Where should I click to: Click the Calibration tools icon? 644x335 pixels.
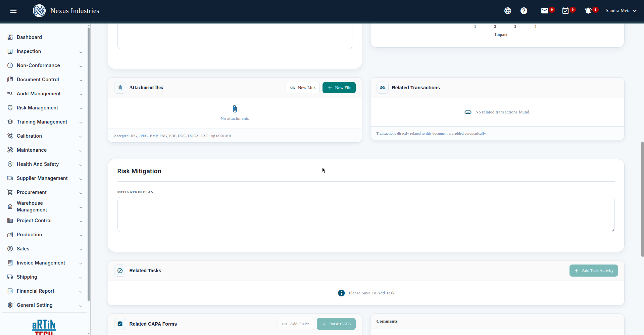click(x=10, y=136)
